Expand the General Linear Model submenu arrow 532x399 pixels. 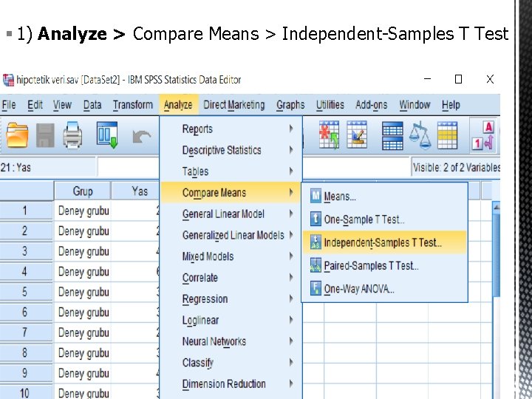(x=291, y=214)
